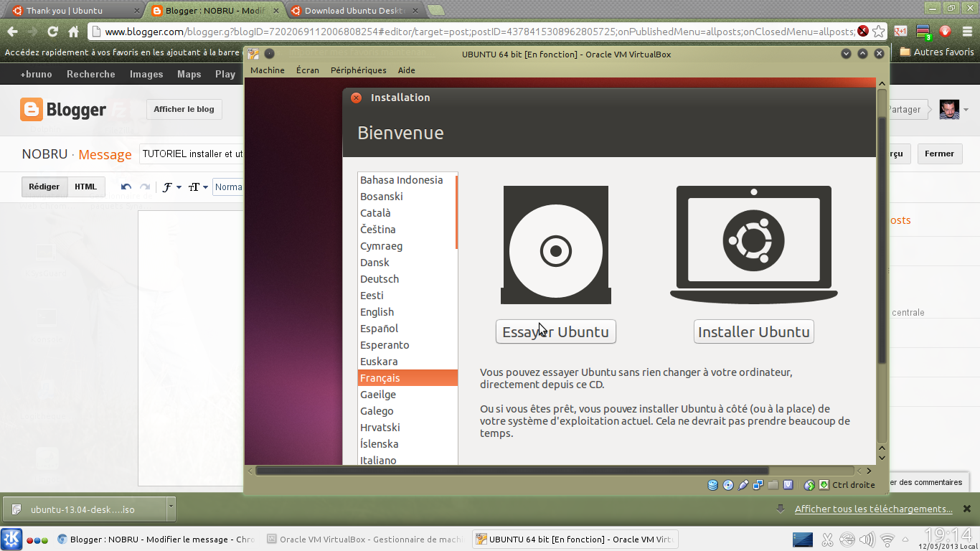This screenshot has height=551, width=980.
Task: Select Español in the language list
Action: tap(407, 329)
